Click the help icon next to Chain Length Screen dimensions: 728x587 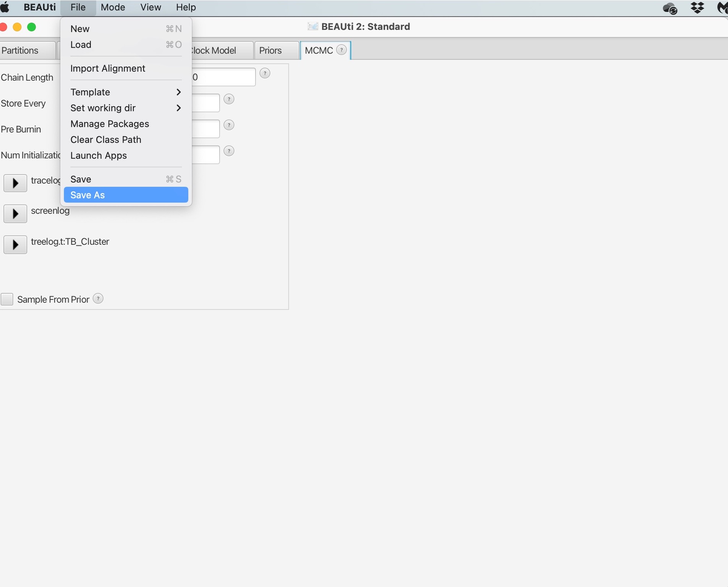265,73
